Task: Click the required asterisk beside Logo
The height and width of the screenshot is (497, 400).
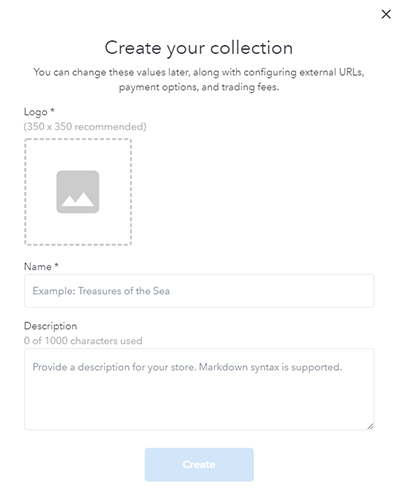Action: [52, 110]
